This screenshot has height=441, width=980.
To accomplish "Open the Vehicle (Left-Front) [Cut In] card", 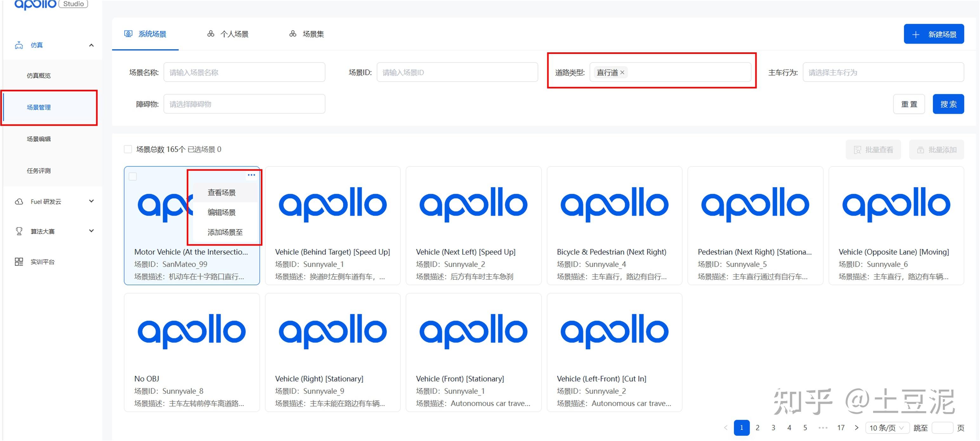I will pyautogui.click(x=615, y=352).
